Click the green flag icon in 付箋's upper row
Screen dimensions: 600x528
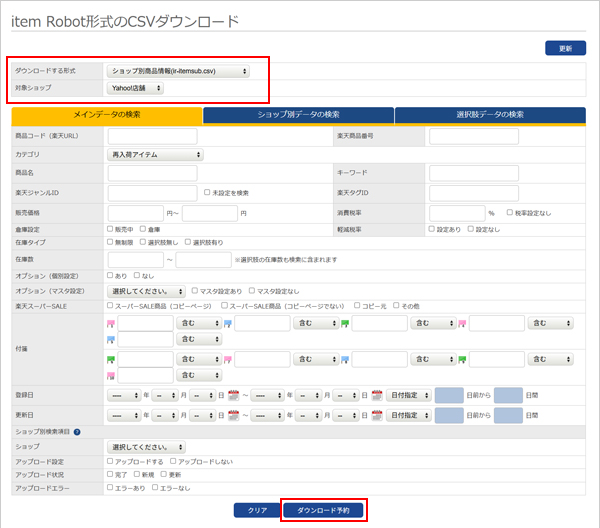345,324
